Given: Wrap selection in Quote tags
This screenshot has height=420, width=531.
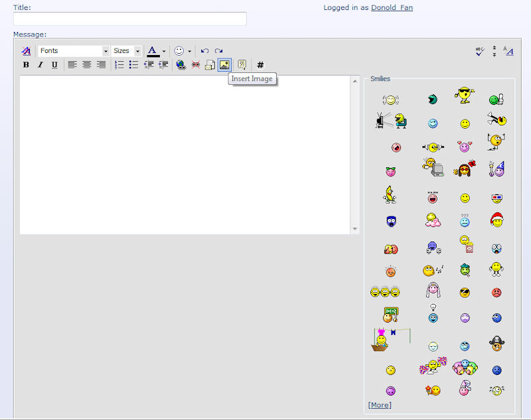Looking at the screenshot, I should (242, 64).
